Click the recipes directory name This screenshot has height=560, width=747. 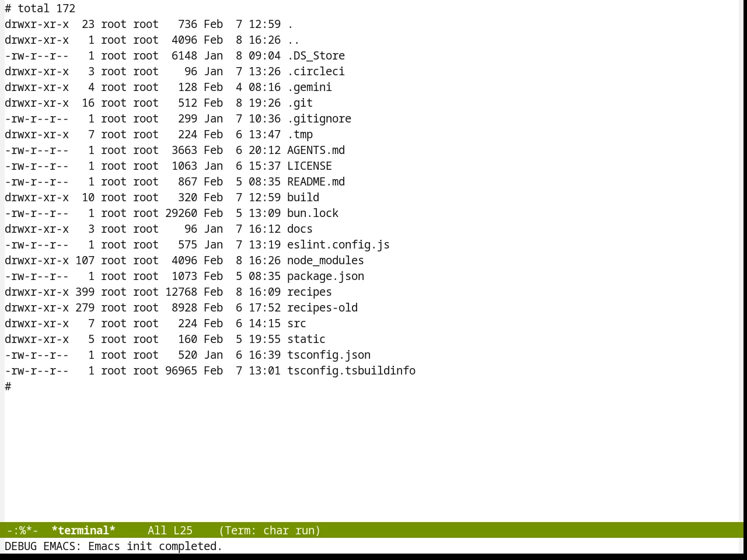pos(309,292)
